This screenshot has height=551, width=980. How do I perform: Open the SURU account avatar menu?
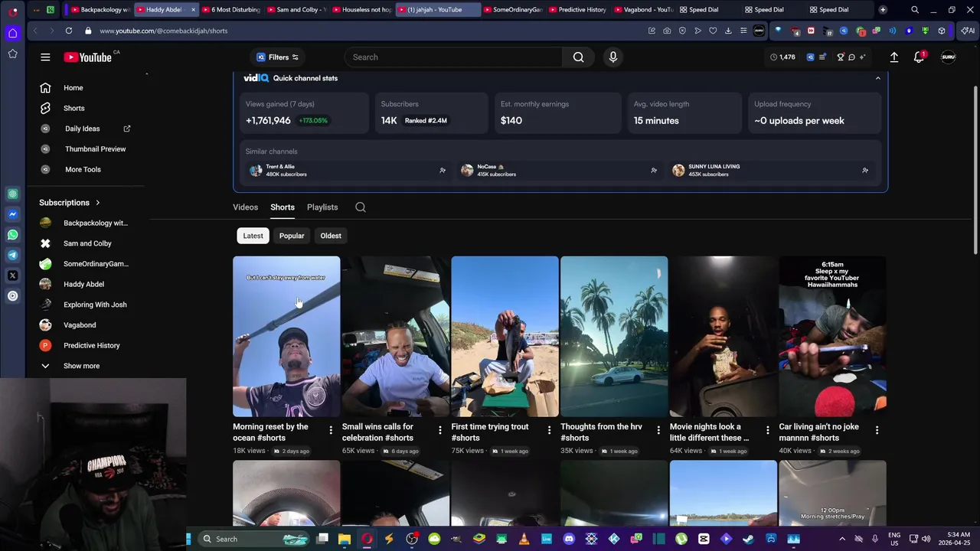(948, 57)
